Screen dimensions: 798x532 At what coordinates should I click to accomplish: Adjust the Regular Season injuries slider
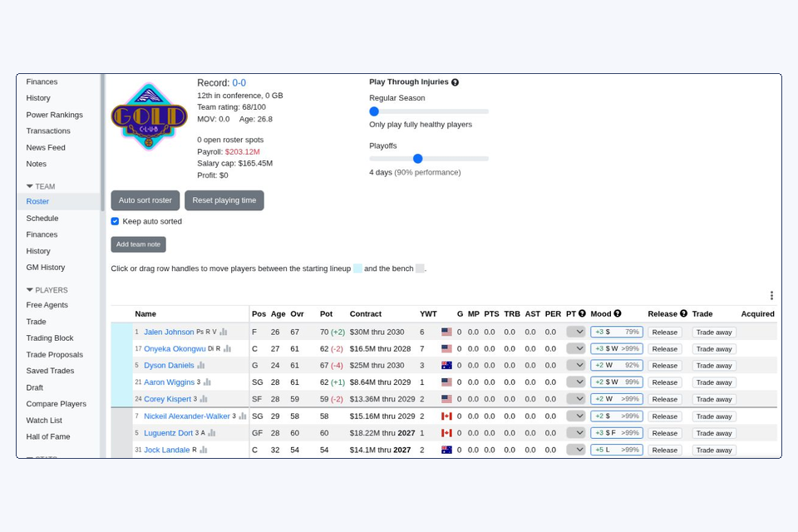click(429, 111)
